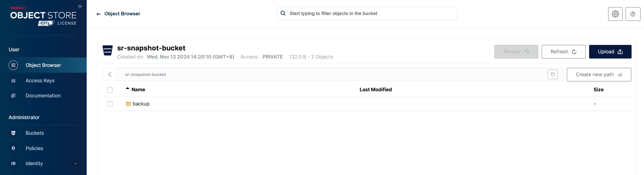
Task: Open the settings gear icon at top right
Action: (615, 14)
